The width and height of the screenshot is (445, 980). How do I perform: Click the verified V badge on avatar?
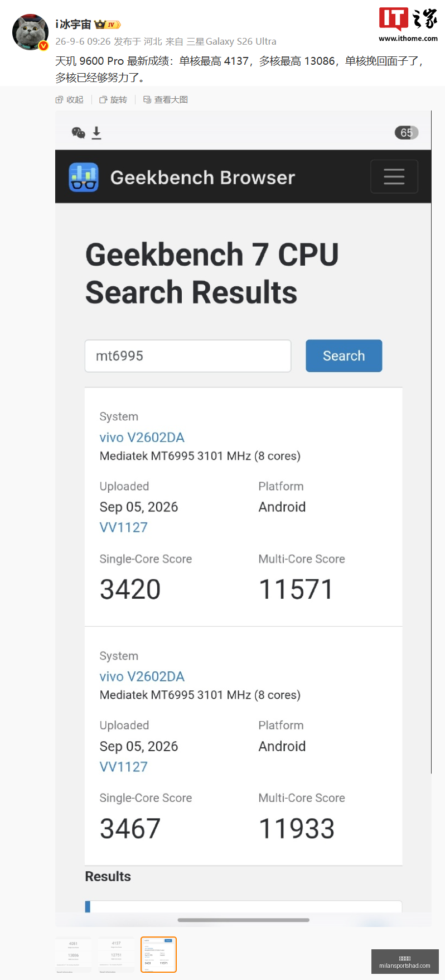[x=43, y=46]
